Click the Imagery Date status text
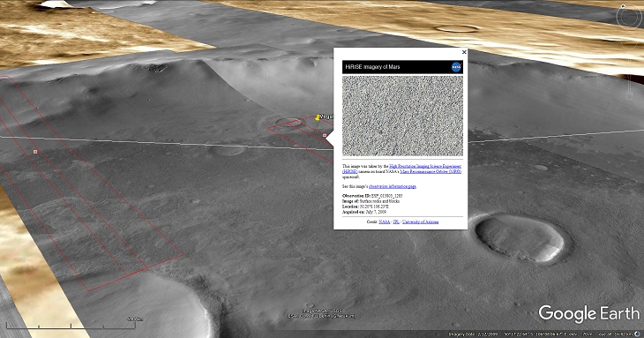This screenshot has height=338, width=644. click(473, 334)
